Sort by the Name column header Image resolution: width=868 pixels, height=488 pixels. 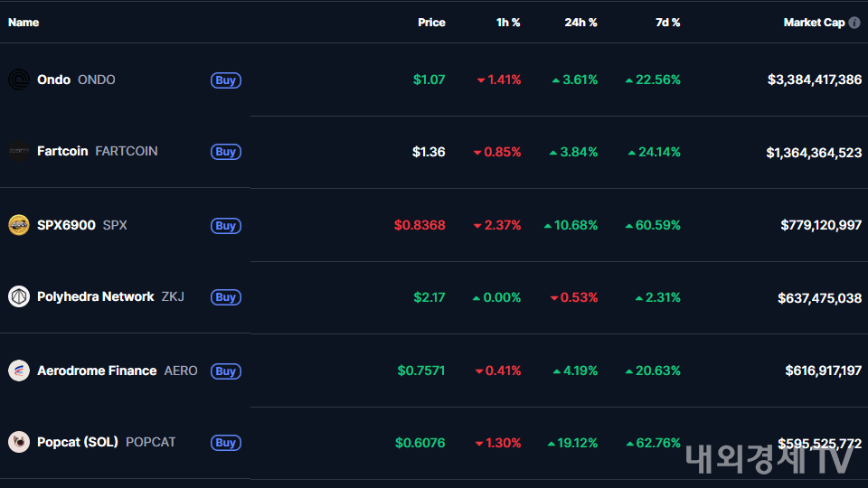(x=24, y=23)
